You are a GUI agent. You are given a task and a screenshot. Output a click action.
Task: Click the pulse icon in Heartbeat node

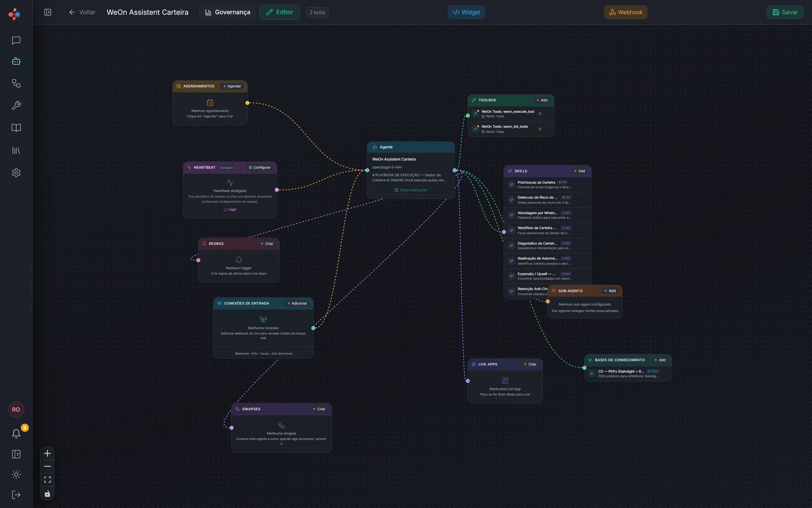pos(230,182)
